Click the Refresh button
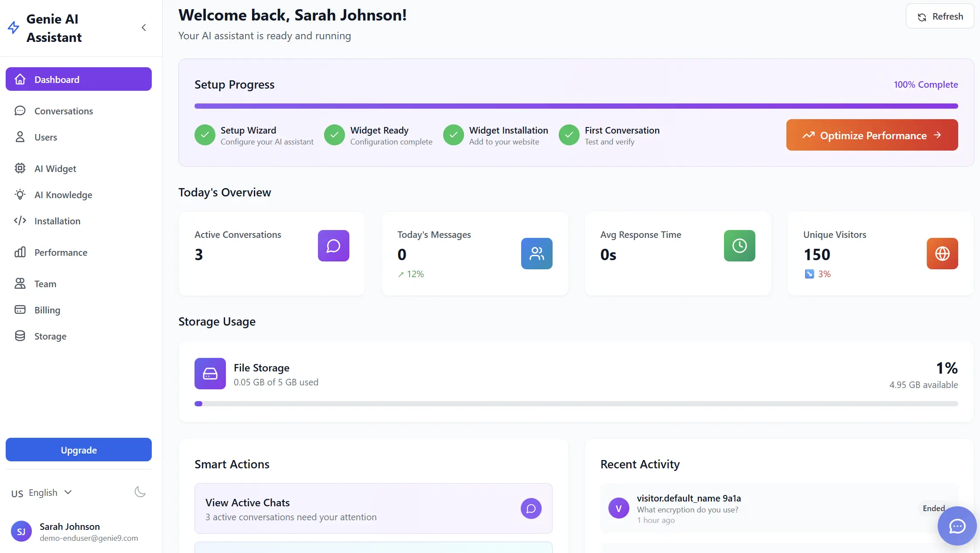 point(940,17)
